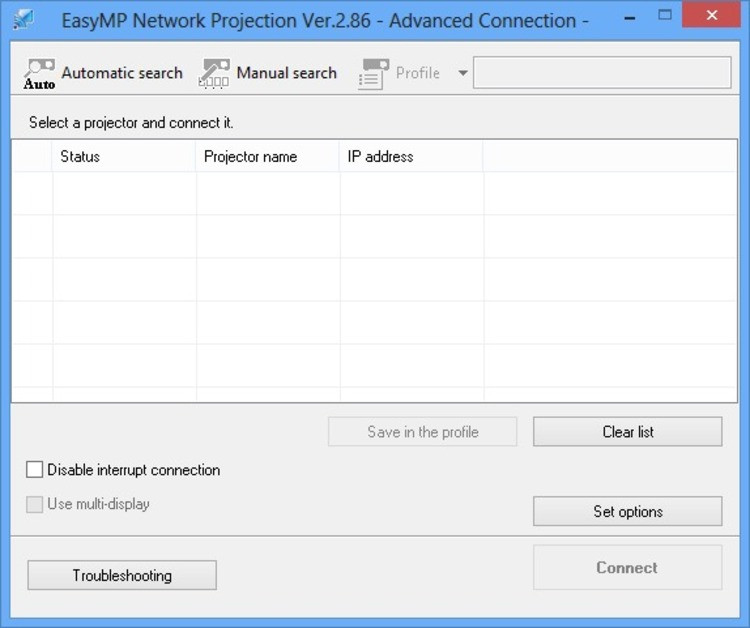Click the Profile toolbar text
750x628 pixels.
[x=418, y=73]
